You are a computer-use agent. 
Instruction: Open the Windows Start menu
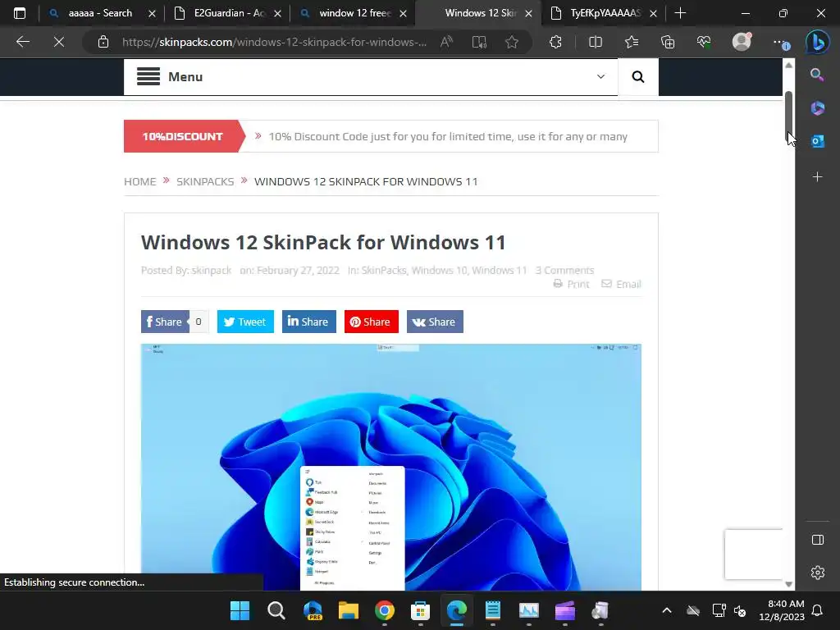pos(240,610)
